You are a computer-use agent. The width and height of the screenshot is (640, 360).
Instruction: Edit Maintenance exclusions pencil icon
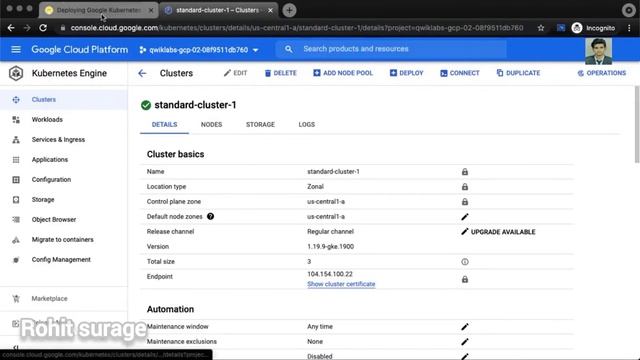pos(464,342)
